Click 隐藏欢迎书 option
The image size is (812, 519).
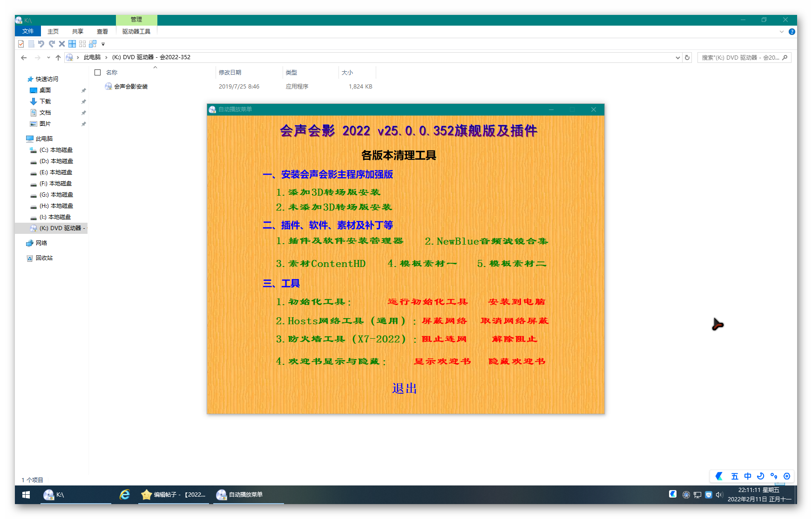tap(517, 361)
